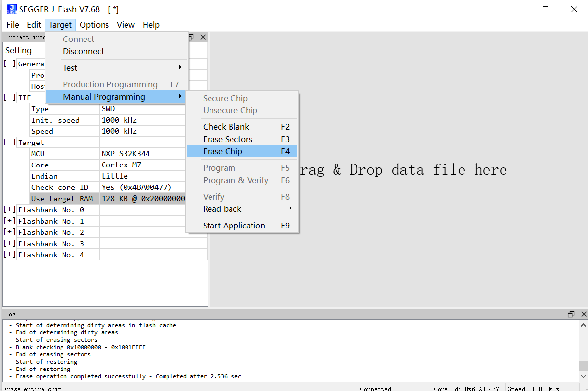Close the Project info panel
The image size is (588, 391).
tap(203, 37)
